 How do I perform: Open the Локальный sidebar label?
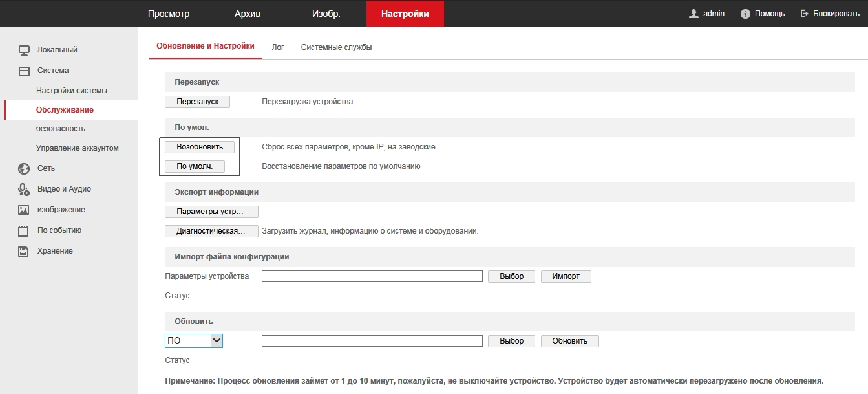pyautogui.click(x=58, y=50)
